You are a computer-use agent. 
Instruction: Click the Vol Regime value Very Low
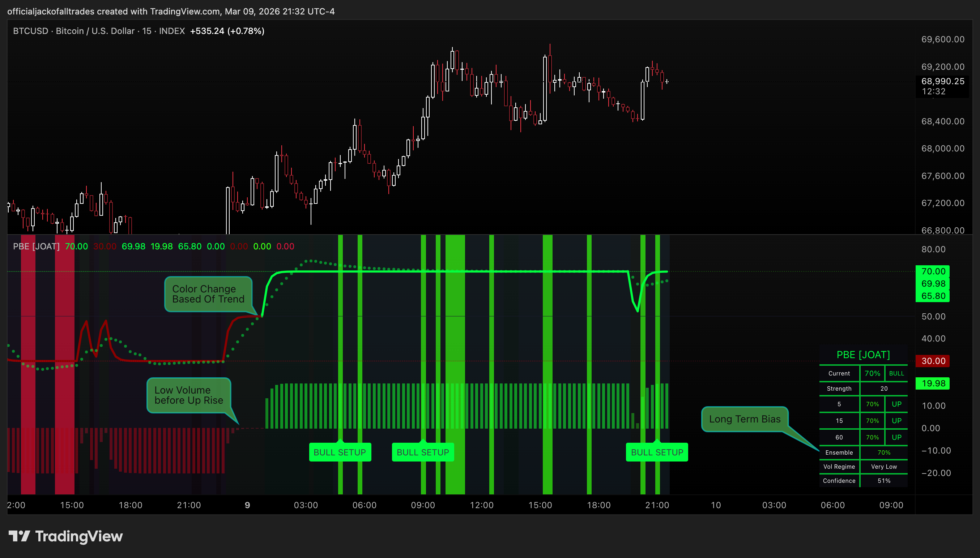[884, 467]
